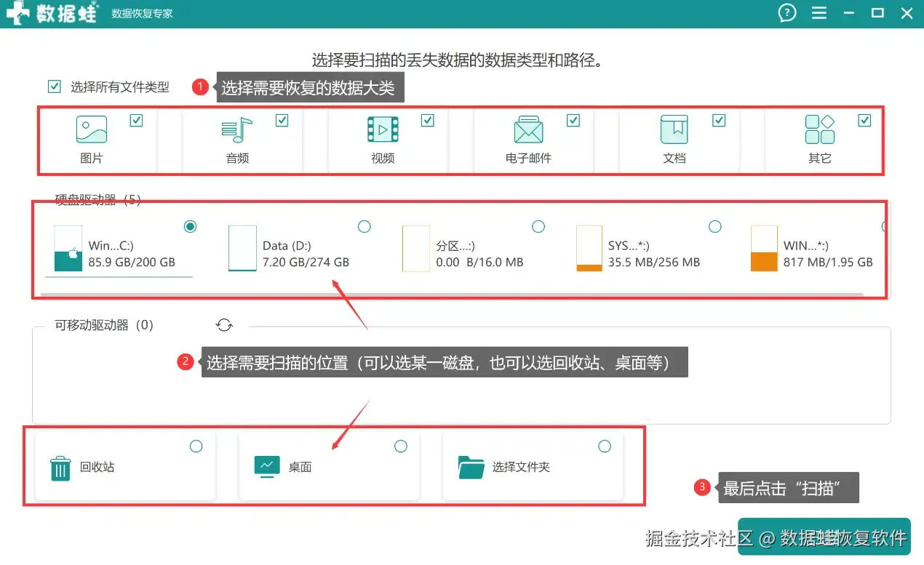Image resolution: width=924 pixels, height=565 pixels.
Task: Click the 选择文件夹 label text
Action: (x=521, y=467)
